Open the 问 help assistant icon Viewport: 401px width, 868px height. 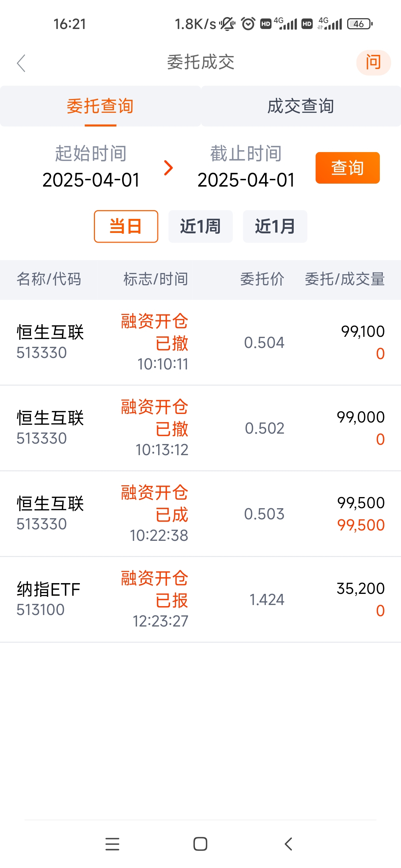[x=373, y=62]
